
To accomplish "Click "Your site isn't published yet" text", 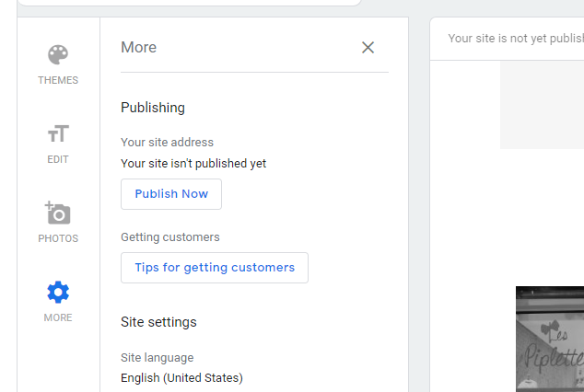I will pos(193,164).
